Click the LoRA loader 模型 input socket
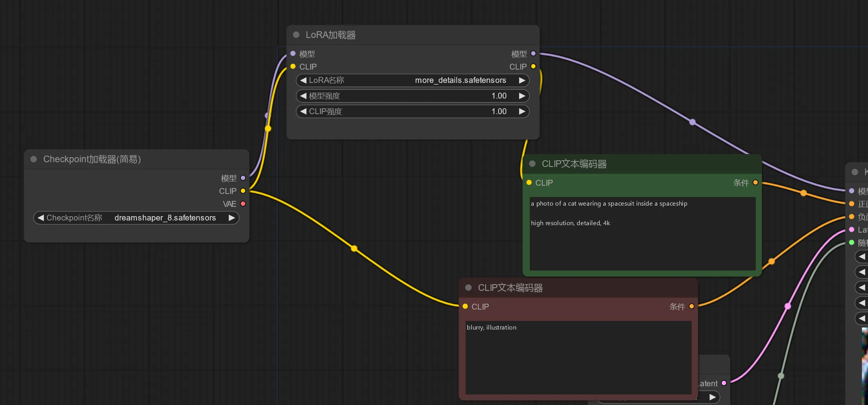The image size is (868, 405). (x=293, y=54)
